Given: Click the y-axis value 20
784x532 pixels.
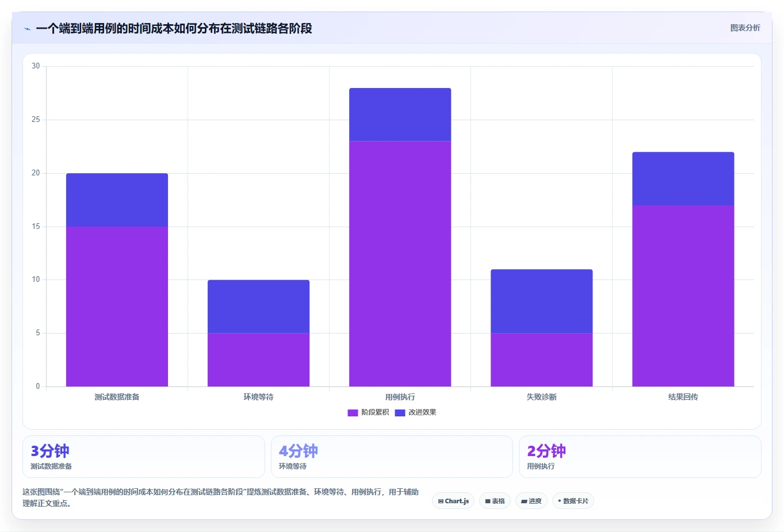Looking at the screenshot, I should (36, 173).
